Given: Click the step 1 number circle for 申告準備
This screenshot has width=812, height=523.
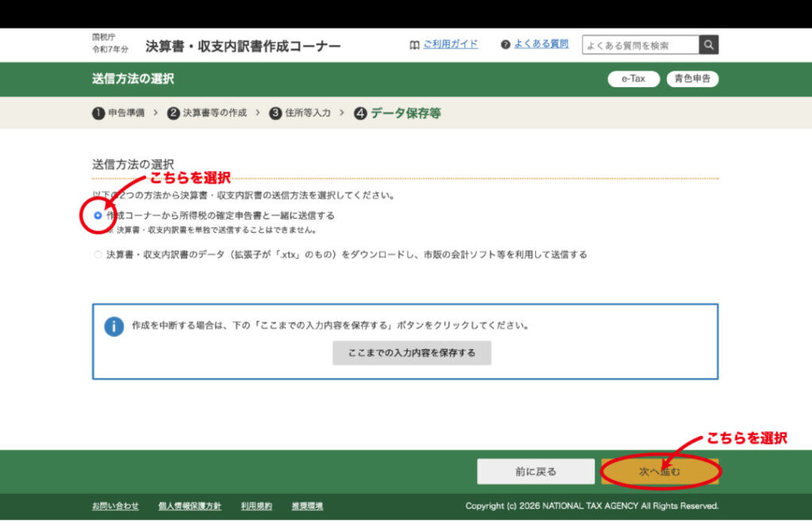Looking at the screenshot, I should 98,113.
